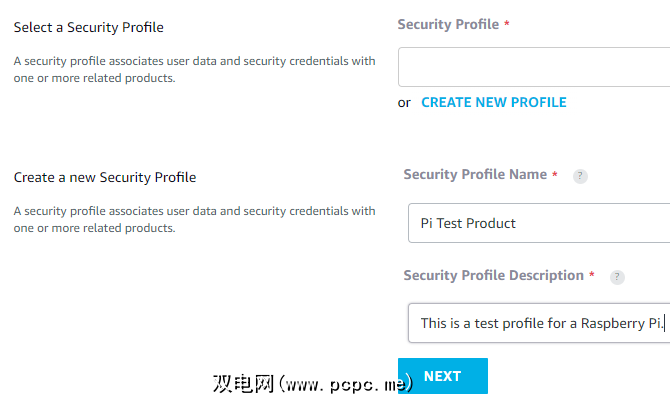
Task: Focus the field containing Pi Test Product
Action: click(x=538, y=223)
